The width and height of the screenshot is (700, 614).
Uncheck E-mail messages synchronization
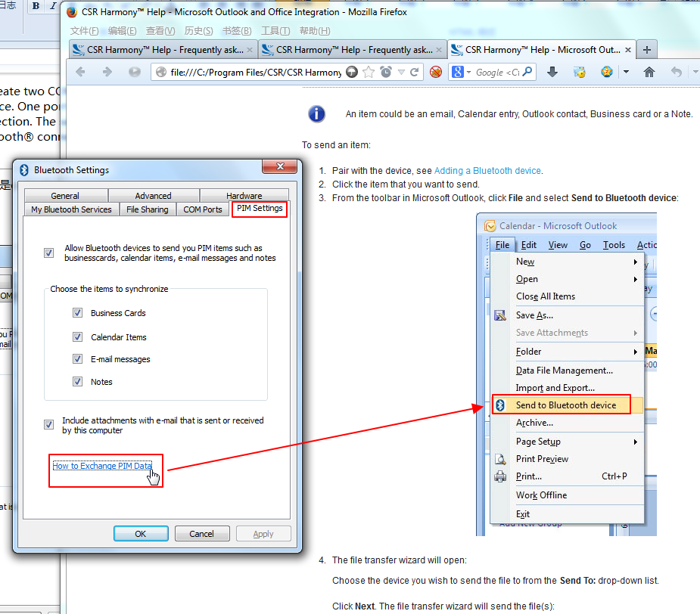(77, 359)
